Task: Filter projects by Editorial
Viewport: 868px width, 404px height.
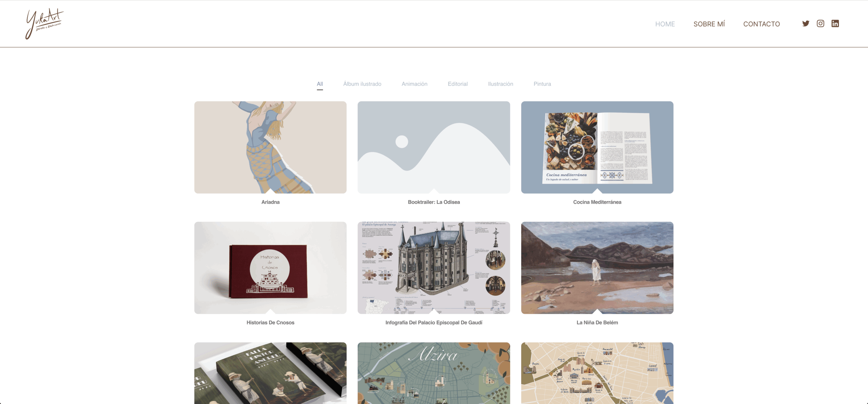Action: point(457,84)
